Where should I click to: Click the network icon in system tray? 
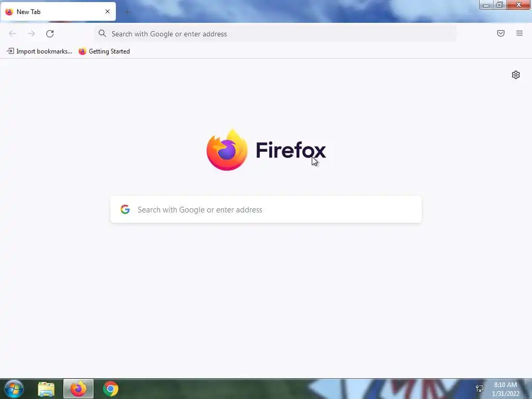click(x=480, y=389)
